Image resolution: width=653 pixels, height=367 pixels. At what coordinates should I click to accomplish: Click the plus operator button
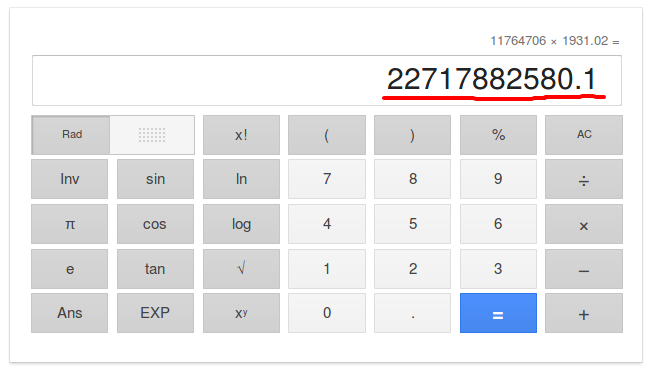coord(583,313)
